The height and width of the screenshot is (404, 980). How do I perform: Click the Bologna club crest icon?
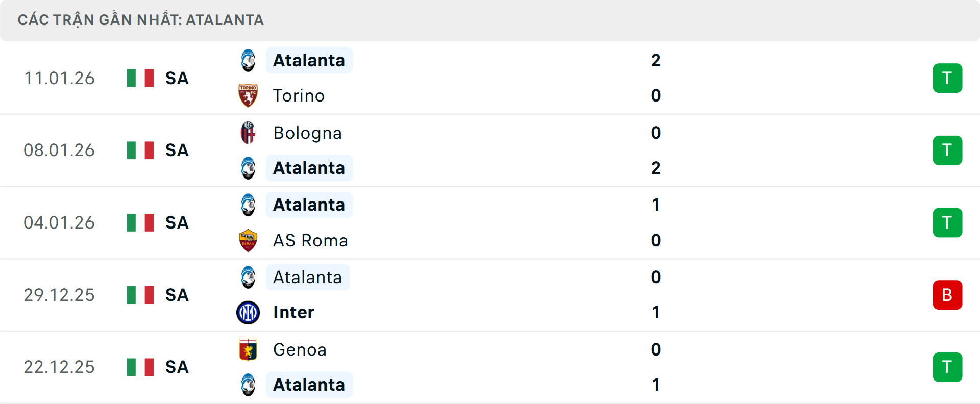248,133
